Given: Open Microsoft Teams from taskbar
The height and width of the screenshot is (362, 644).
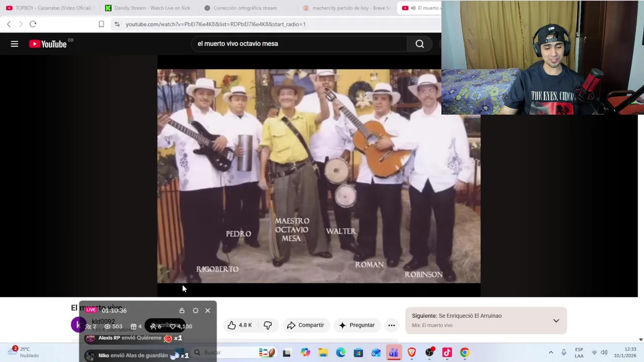Looking at the screenshot, I should [x=393, y=353].
